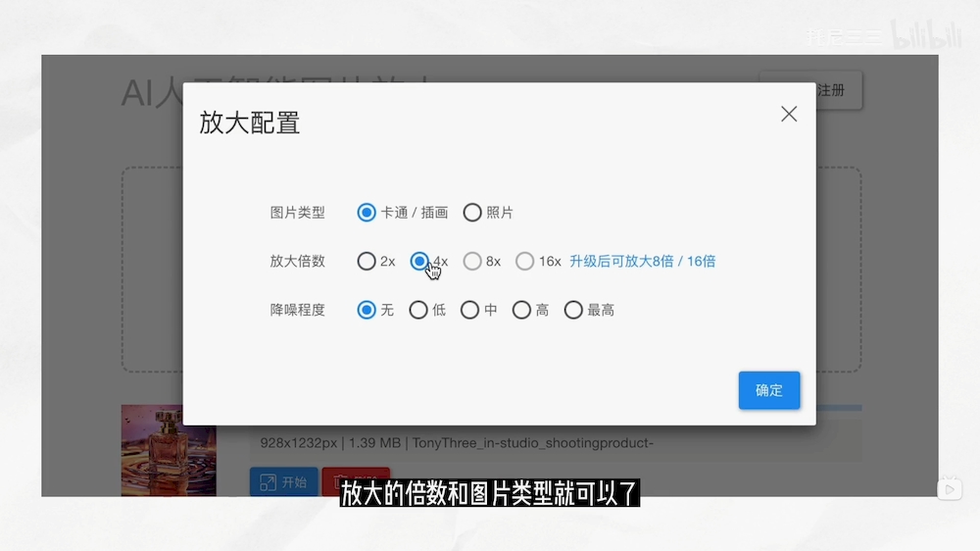This screenshot has height=551, width=980.
Task: Set noise reduction to 中
Action: click(470, 310)
